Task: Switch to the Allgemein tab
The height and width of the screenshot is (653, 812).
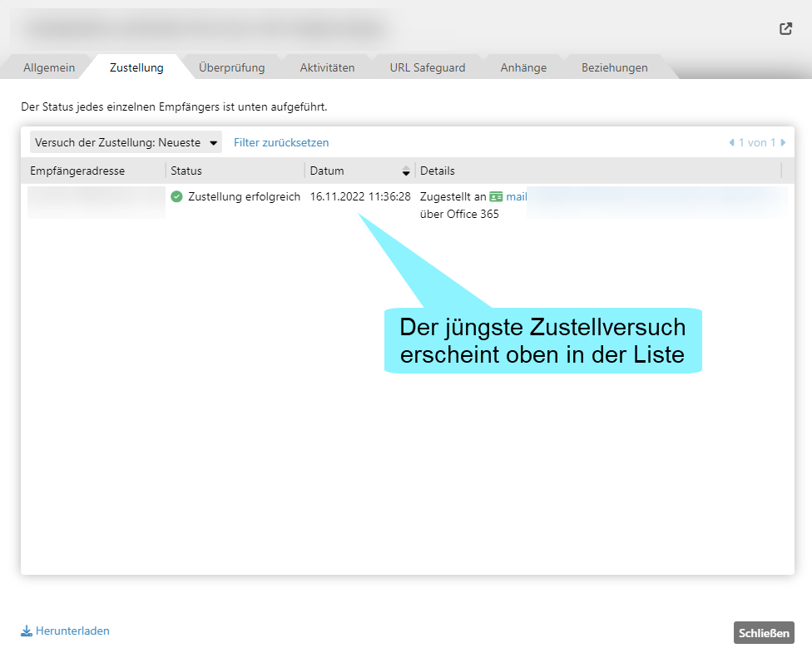Action: (x=49, y=68)
